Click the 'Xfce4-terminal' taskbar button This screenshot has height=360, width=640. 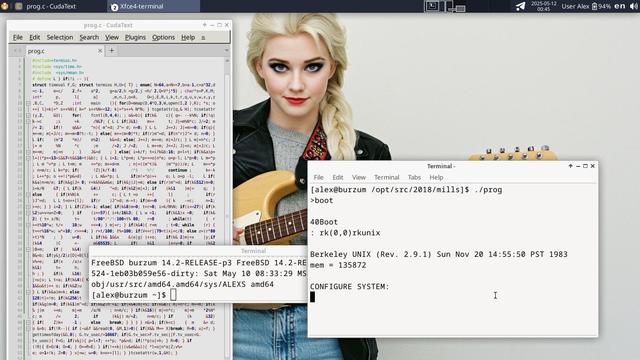pyautogui.click(x=154, y=6)
